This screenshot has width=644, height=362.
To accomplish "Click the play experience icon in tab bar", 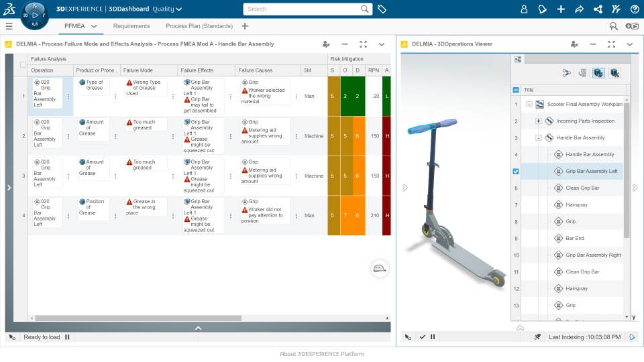I will pos(632,26).
